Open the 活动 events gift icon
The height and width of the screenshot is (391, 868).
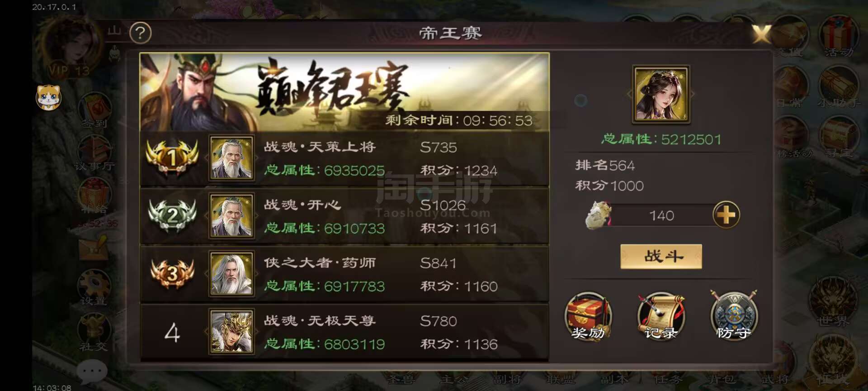pyautogui.click(x=839, y=36)
